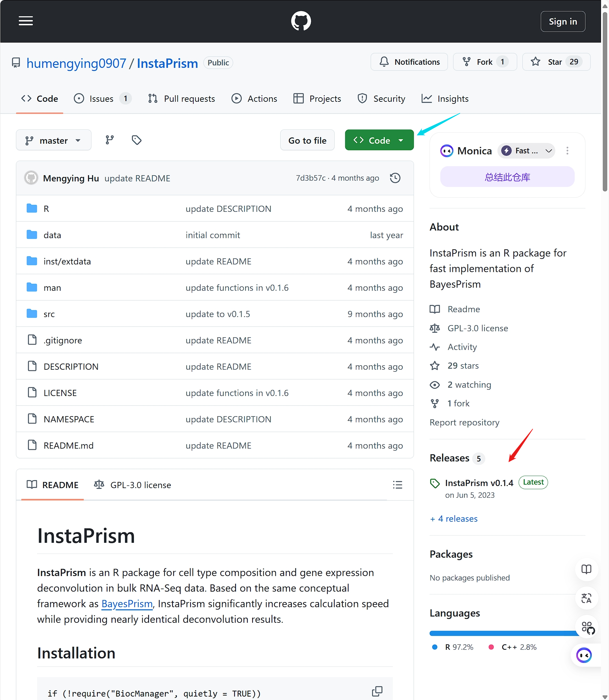Image resolution: width=609 pixels, height=700 pixels.
Task: Click the humengying0907 owner link
Action: pos(76,63)
